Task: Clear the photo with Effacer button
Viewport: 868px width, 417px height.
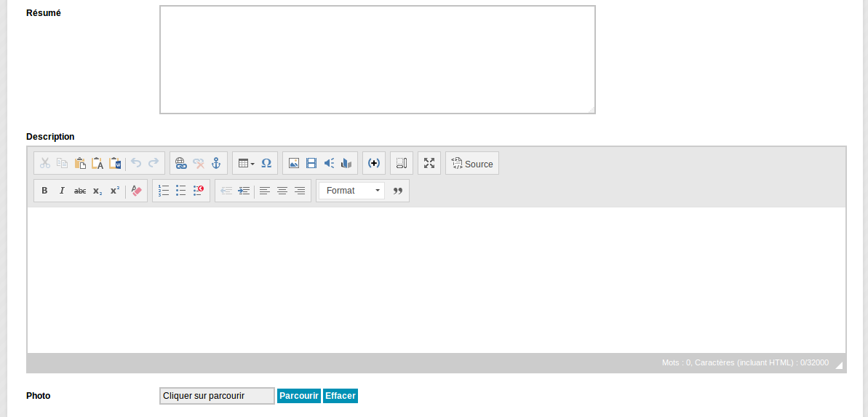Action: pos(341,396)
